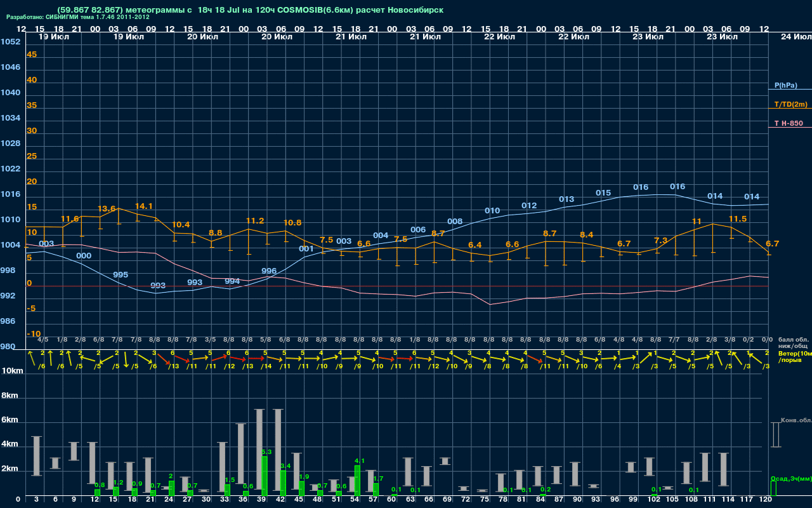The height and width of the screenshot is (508, 812).
Task: Click the T H-850 legend label
Action: coord(789,123)
